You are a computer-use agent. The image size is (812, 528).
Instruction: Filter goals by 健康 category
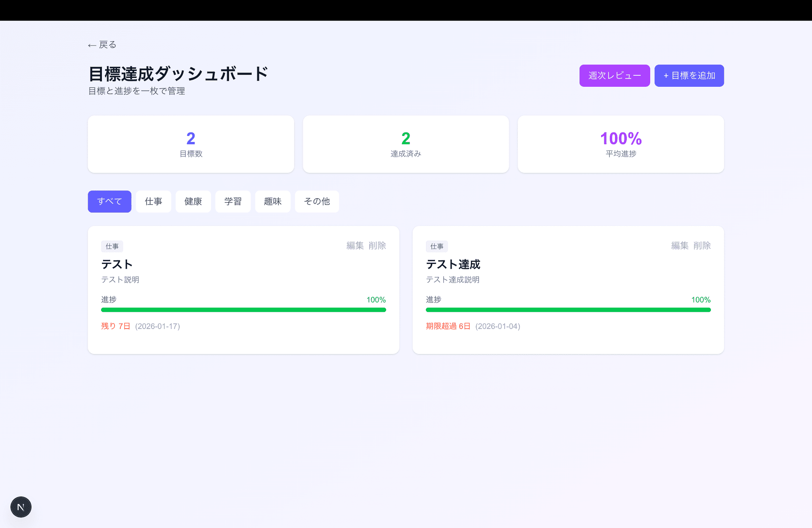(x=193, y=201)
